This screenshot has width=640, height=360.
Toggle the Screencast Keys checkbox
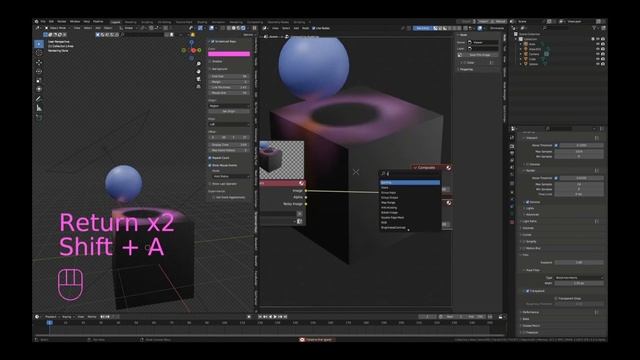click(213, 42)
